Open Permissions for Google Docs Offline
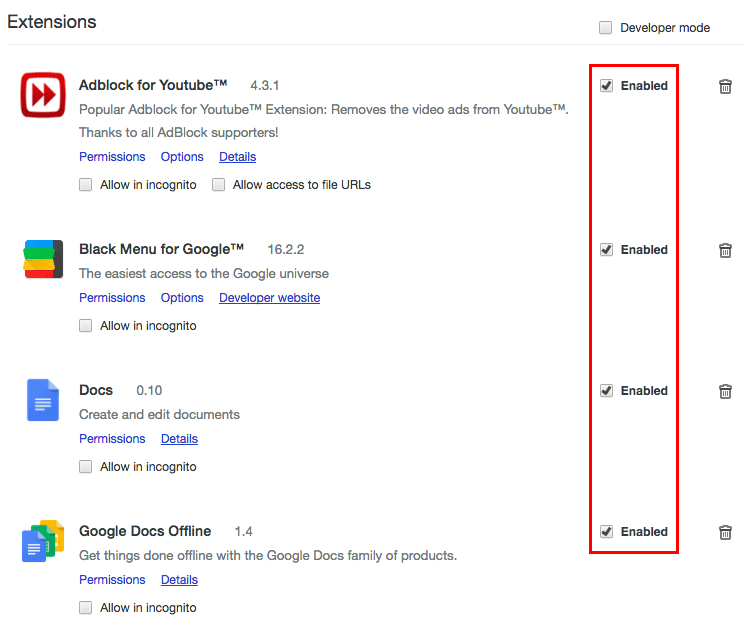Image resolution: width=753 pixels, height=633 pixels. click(112, 580)
